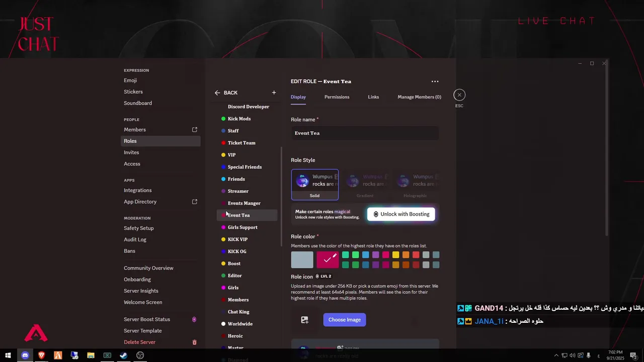Click the orange app icon in taskbar
This screenshot has height=362, width=644.
tap(58, 355)
